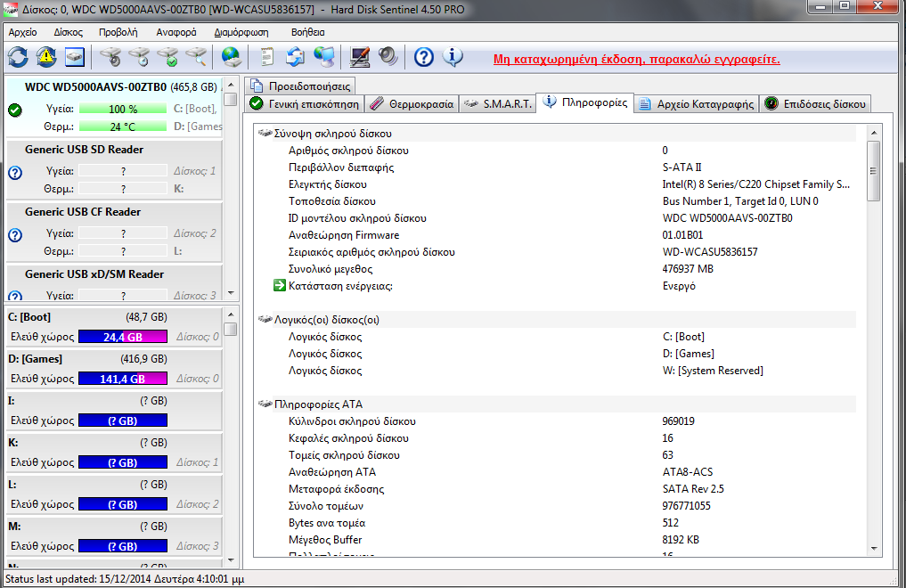Click the blue question mark help icon

(423, 57)
